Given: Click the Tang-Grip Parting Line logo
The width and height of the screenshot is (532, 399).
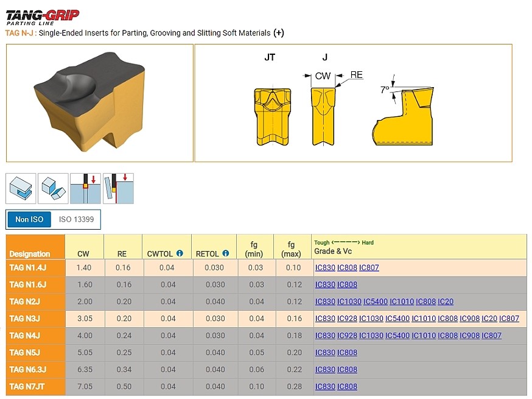Looking at the screenshot, I should [x=43, y=17].
